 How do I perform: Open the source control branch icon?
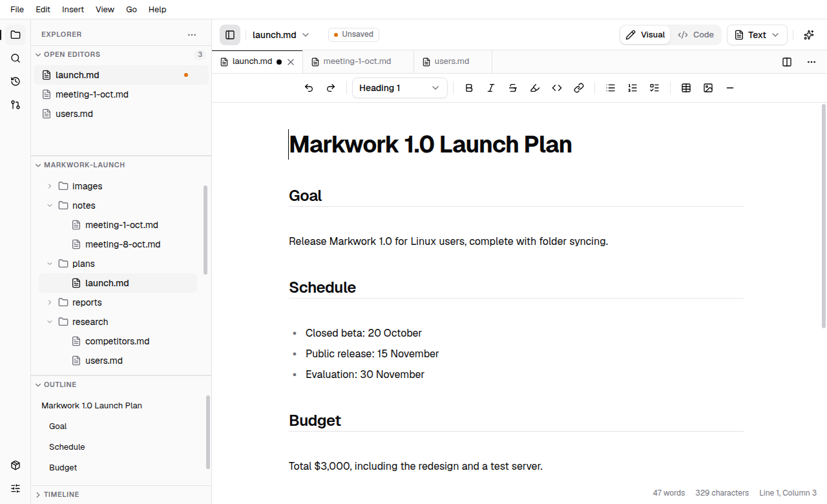click(x=16, y=105)
